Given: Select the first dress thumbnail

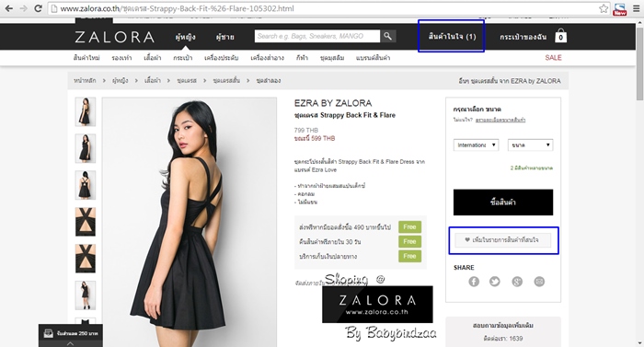Looking at the screenshot, I should [86, 111].
